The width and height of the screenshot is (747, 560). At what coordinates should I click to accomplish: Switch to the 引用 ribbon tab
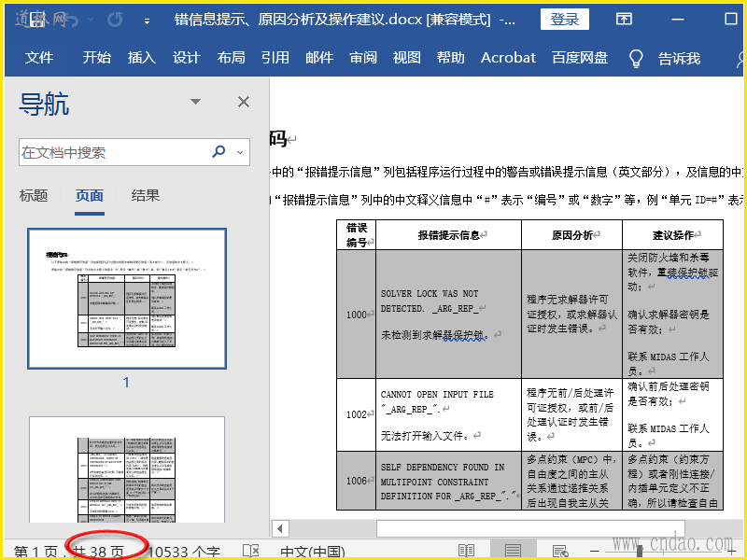tap(275, 58)
